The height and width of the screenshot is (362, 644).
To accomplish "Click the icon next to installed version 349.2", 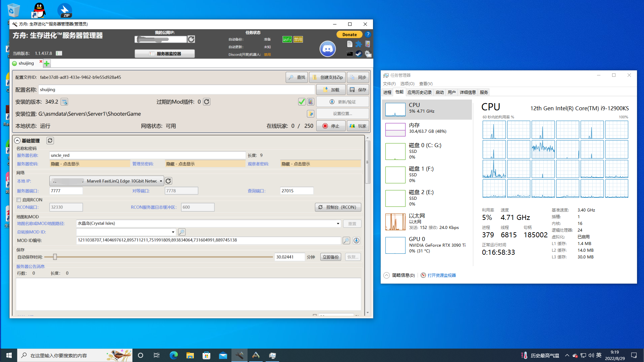I will (x=64, y=102).
